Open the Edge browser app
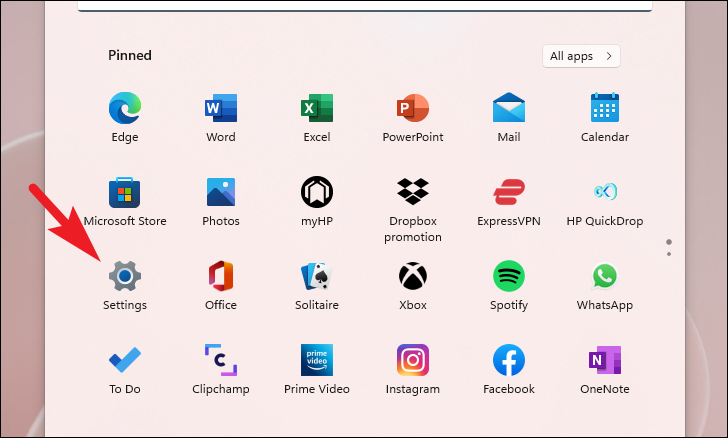 (x=125, y=108)
